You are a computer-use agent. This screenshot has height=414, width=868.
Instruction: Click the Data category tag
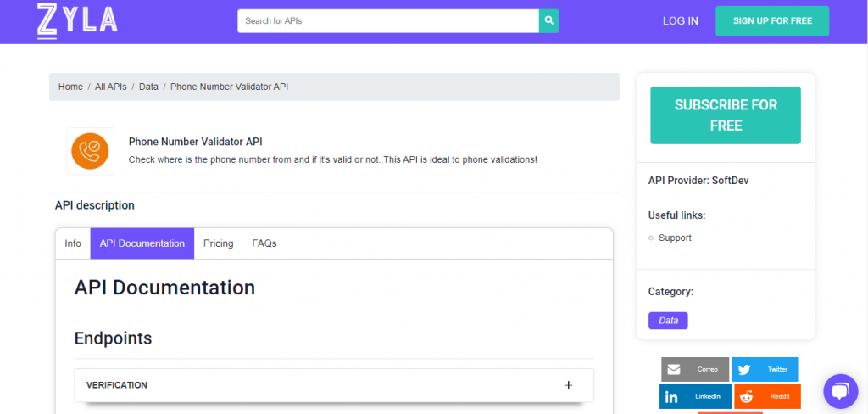(668, 321)
